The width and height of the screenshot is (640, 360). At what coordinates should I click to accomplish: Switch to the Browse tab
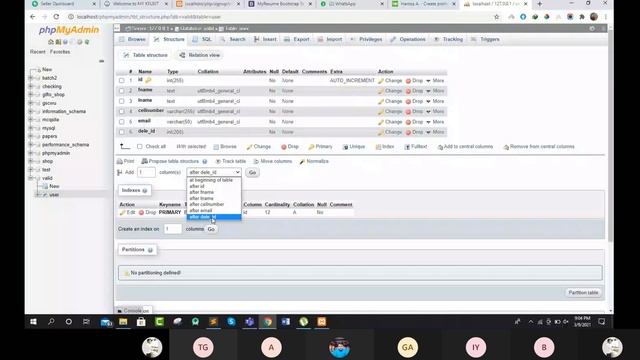coord(132,40)
